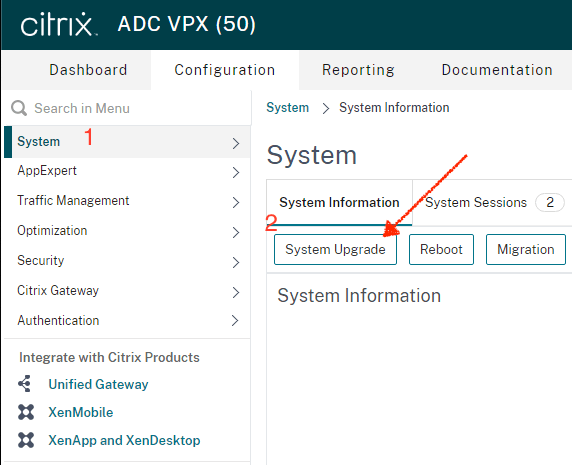This screenshot has width=572, height=465.
Task: Click the ADC VPX (50) title
Action: 186,24
